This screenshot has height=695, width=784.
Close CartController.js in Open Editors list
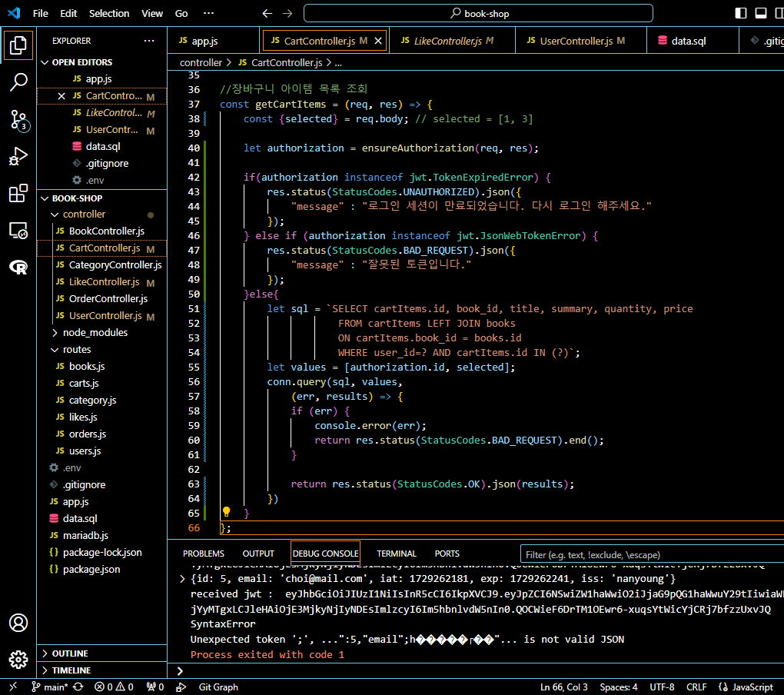(x=61, y=96)
